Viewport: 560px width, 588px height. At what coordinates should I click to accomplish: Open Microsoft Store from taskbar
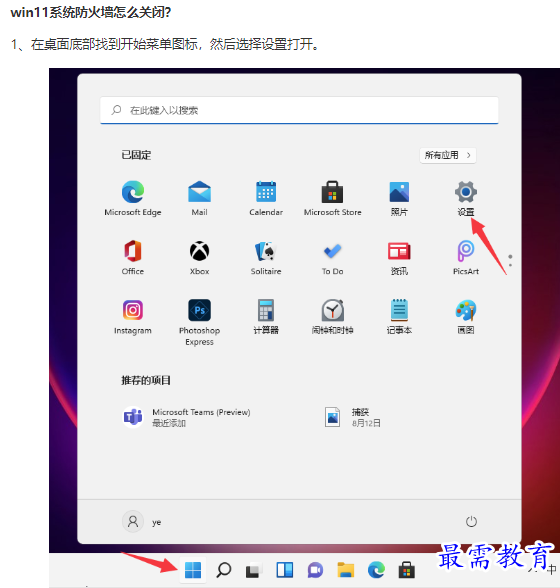point(407,570)
